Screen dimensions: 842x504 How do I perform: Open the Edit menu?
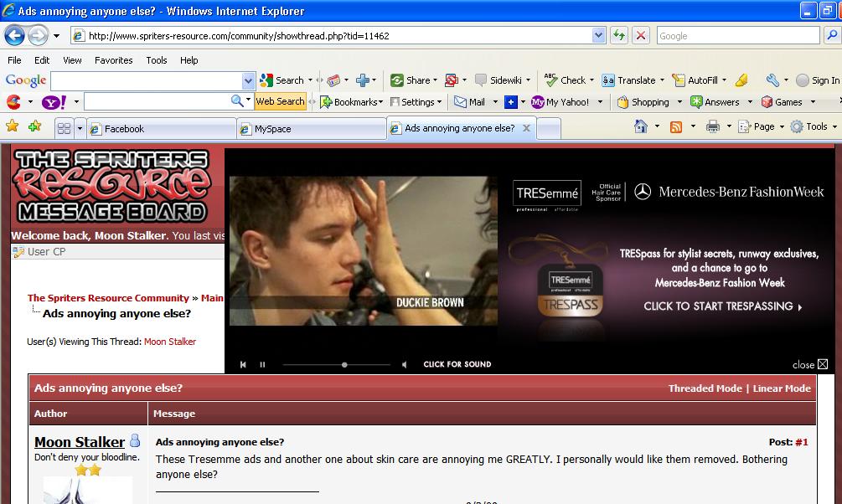pyautogui.click(x=42, y=60)
